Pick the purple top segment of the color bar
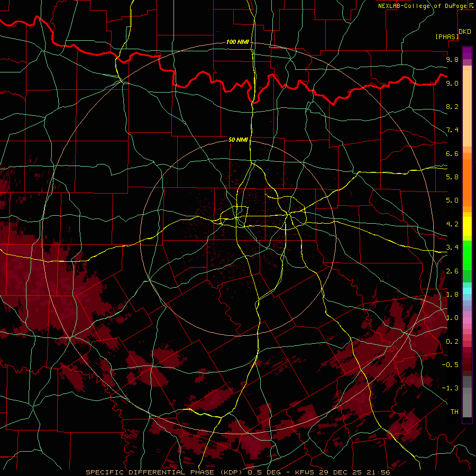476x476 pixels. tap(467, 53)
